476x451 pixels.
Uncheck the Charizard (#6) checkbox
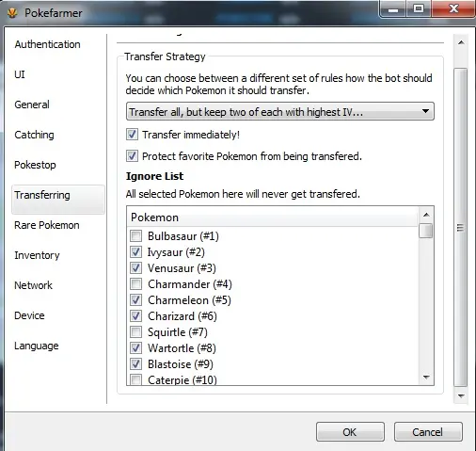coord(135,315)
